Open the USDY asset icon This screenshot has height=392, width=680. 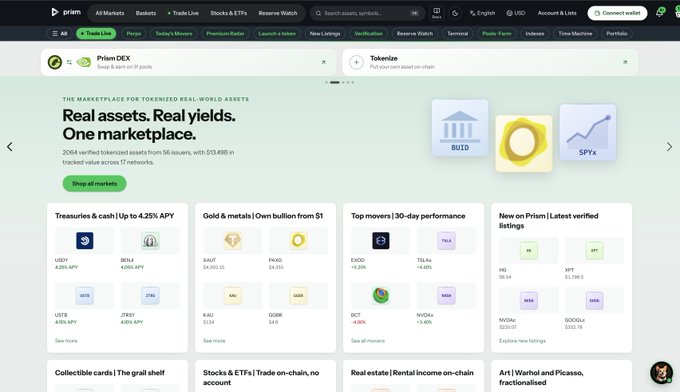(x=85, y=241)
